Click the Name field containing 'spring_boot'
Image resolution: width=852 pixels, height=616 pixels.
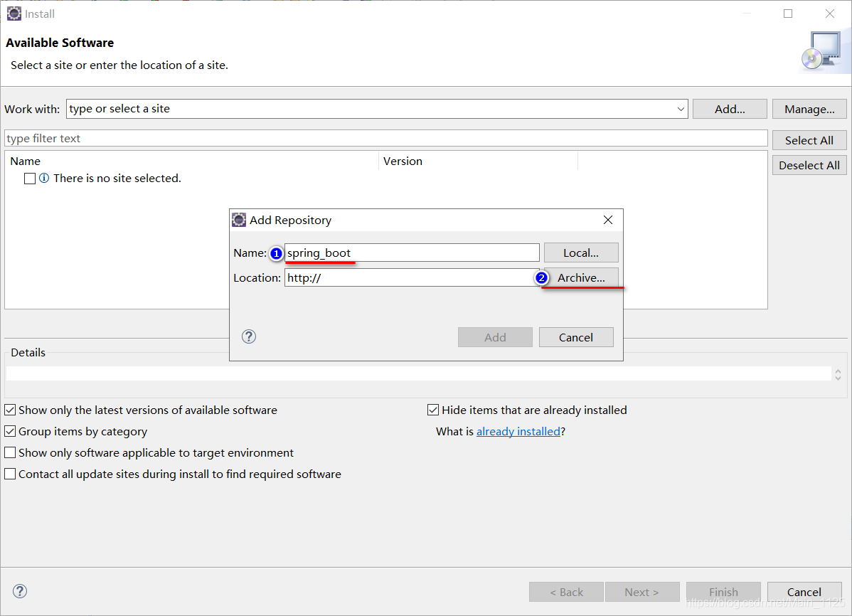point(412,253)
